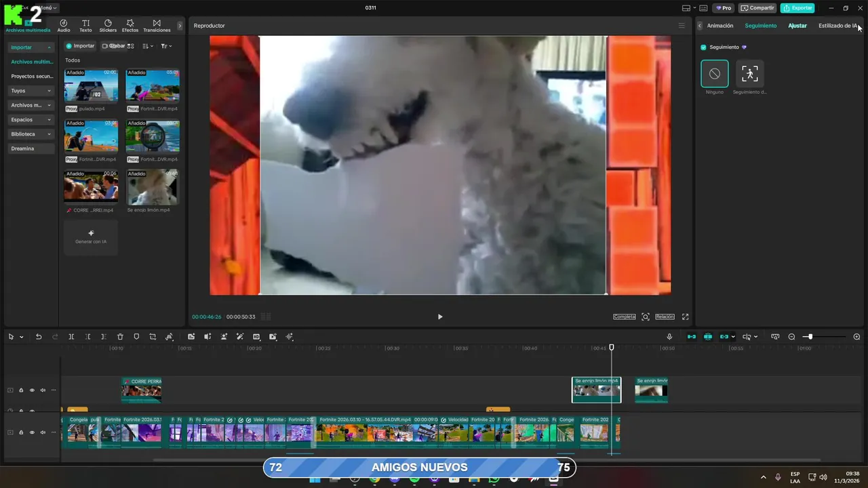Toggle visibility eye of main Fortnite track

(32, 432)
